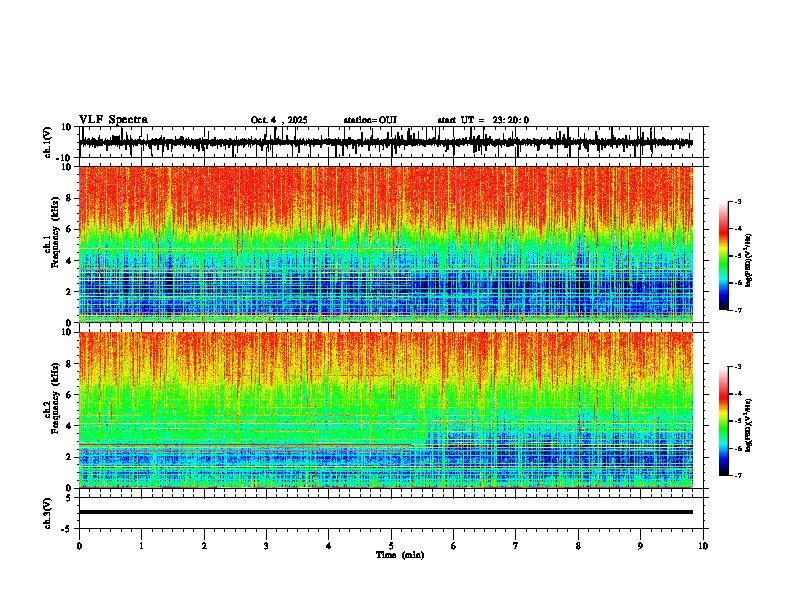Click time-axis tick label "0"
The image size is (792, 612).
click(x=79, y=546)
